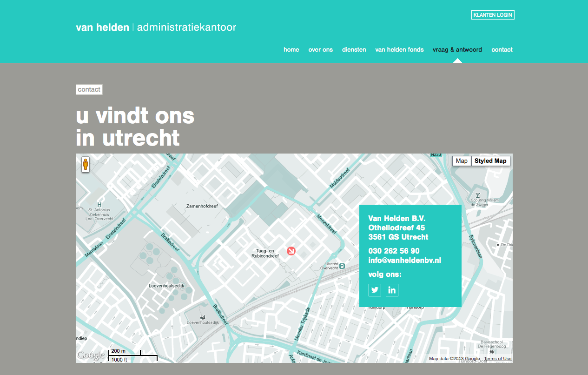The image size is (588, 375).
Task: Click the Van Helden B.V. company name
Action: pos(397,219)
